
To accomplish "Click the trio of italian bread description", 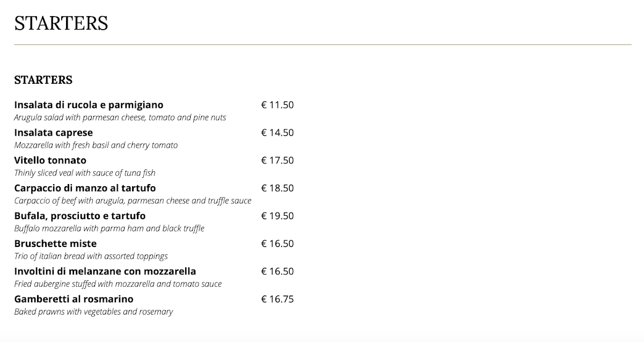I will 91,256.
